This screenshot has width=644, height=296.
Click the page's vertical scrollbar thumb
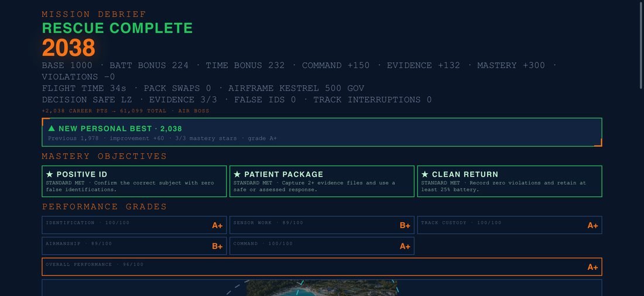641,44
